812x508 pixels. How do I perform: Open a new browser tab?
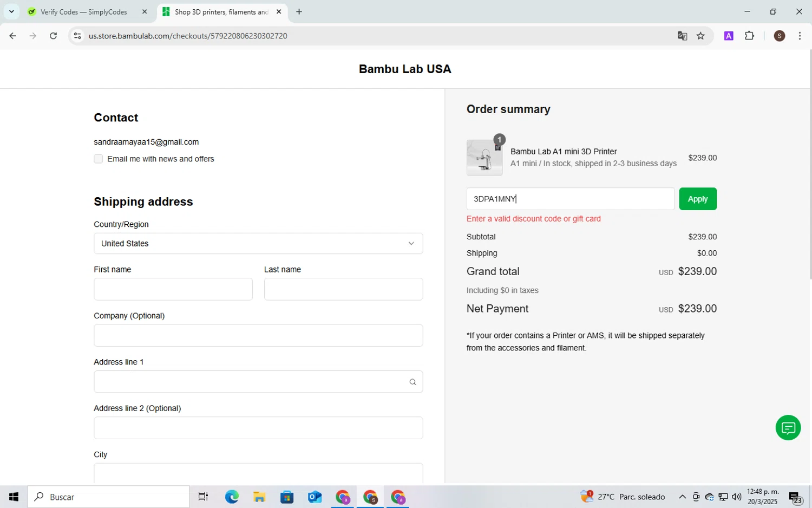(299, 11)
